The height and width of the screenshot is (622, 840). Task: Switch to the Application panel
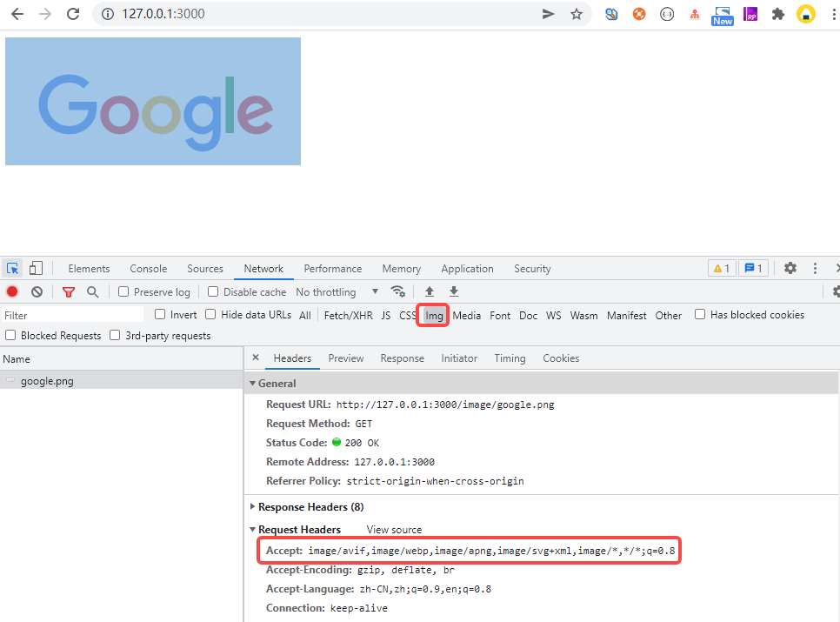(x=467, y=269)
